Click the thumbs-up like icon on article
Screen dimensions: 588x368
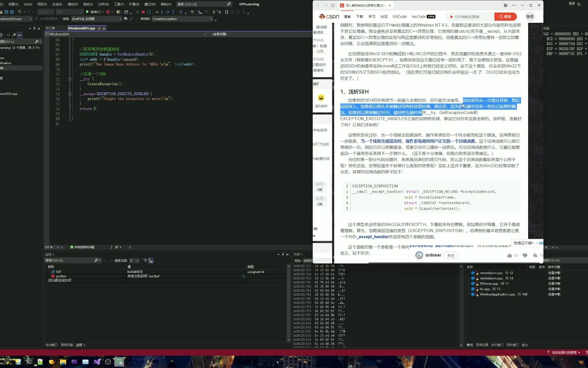[509, 255]
